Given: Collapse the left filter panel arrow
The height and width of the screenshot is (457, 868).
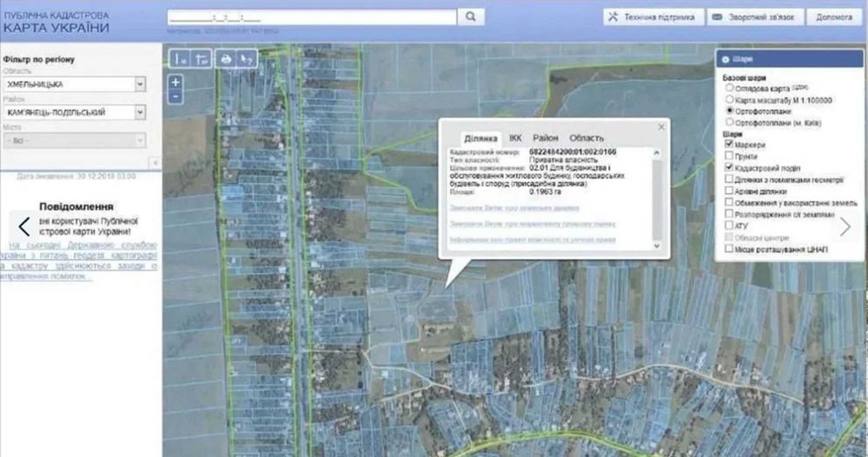Looking at the screenshot, I should (155, 163).
